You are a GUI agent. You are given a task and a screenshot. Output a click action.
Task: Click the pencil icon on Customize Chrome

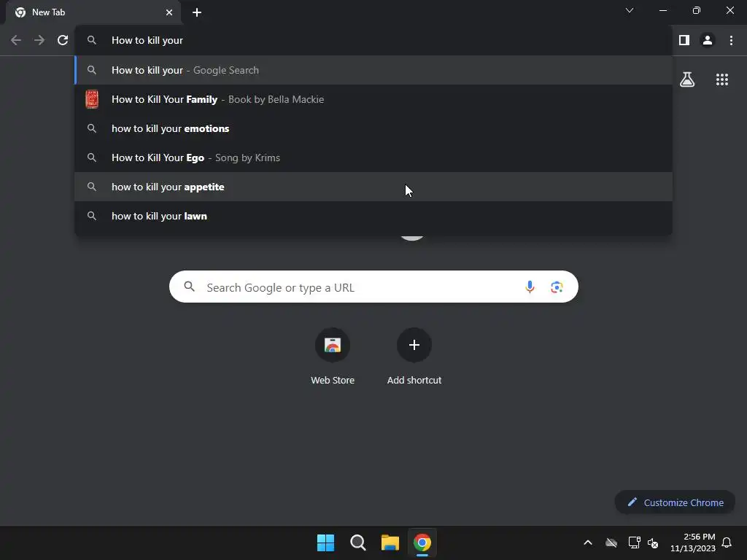point(632,502)
